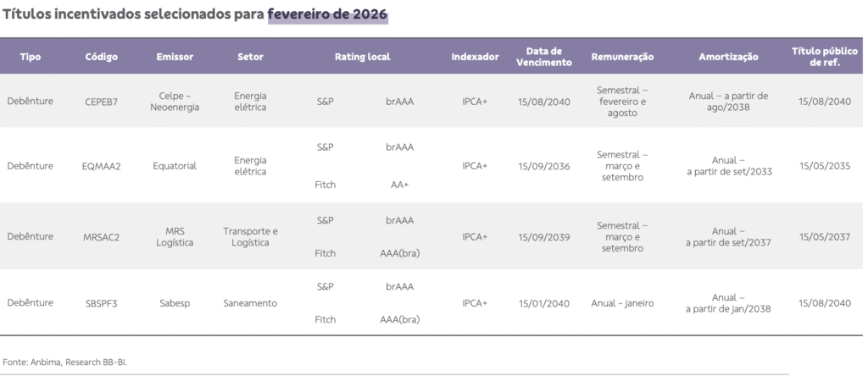The height and width of the screenshot is (376, 868).
Task: Select the "Rating local" column header
Action: click(362, 57)
